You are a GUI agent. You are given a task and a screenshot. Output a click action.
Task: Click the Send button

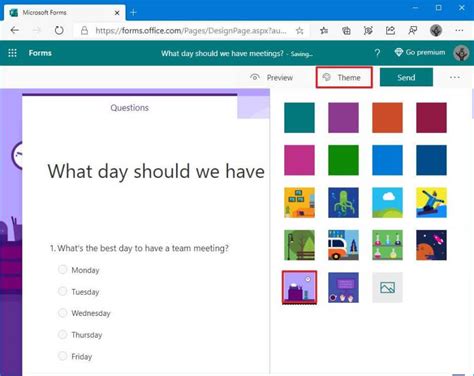click(x=406, y=77)
